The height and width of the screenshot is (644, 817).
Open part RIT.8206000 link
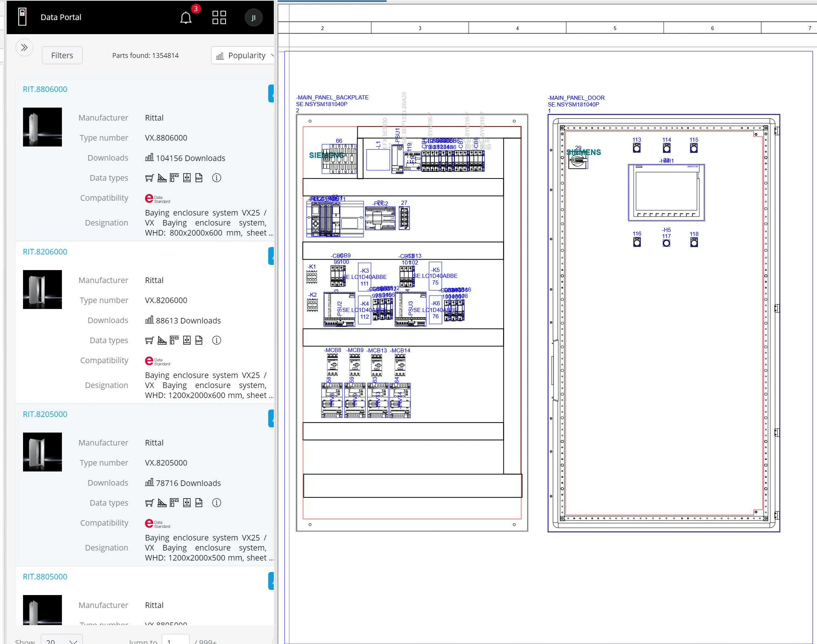point(45,252)
